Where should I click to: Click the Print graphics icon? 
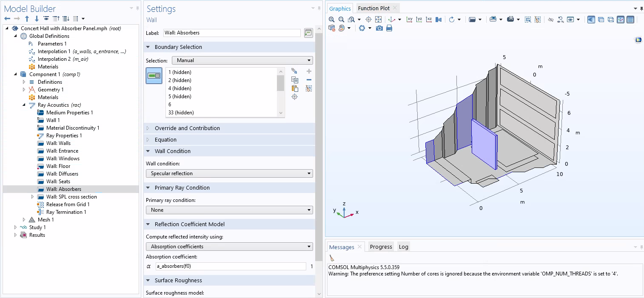click(389, 28)
